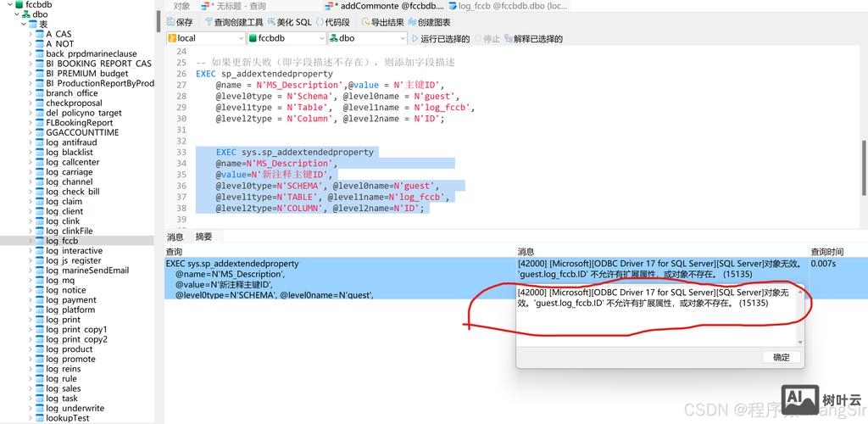Click the 查询 column header
Image resolution: width=868 pixels, height=424 pixels.
(174, 252)
